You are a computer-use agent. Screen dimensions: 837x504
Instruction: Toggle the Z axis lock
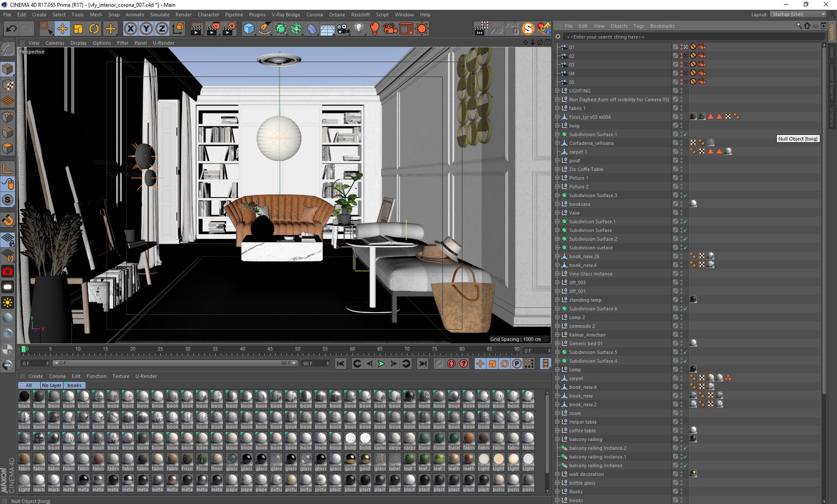[x=162, y=29]
